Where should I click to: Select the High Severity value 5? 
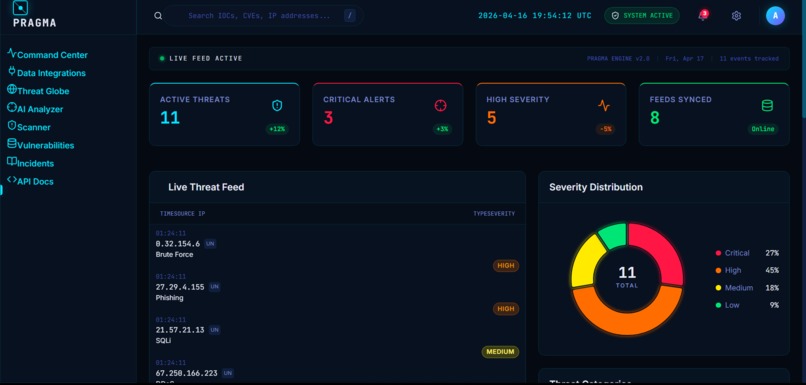pos(491,118)
